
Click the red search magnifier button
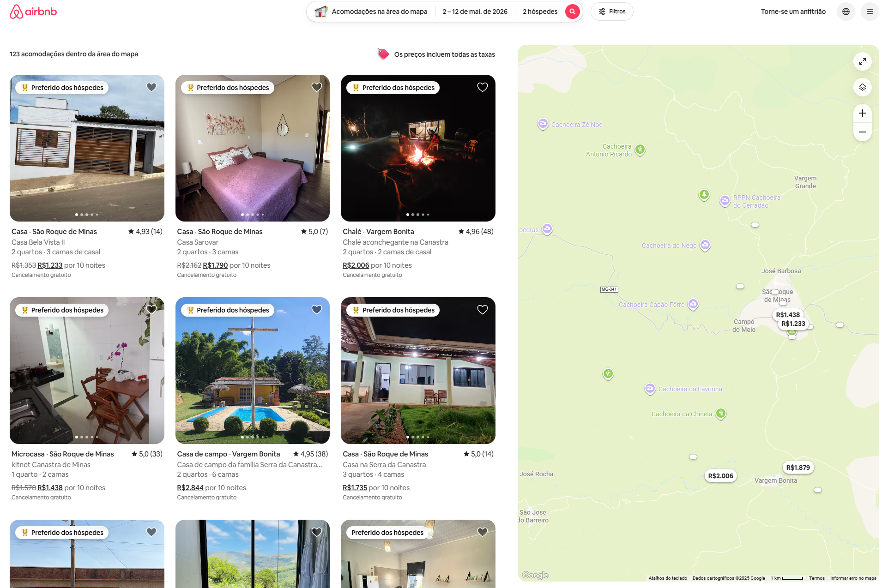coord(572,12)
